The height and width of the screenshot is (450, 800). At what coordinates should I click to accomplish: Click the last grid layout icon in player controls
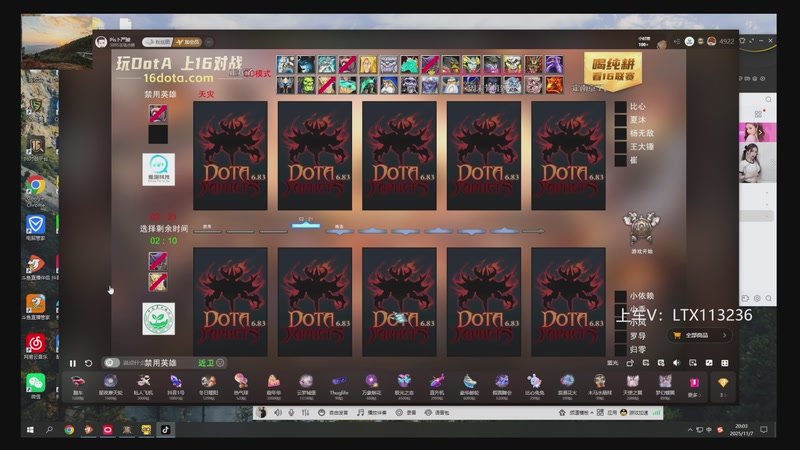pyautogui.click(x=724, y=363)
